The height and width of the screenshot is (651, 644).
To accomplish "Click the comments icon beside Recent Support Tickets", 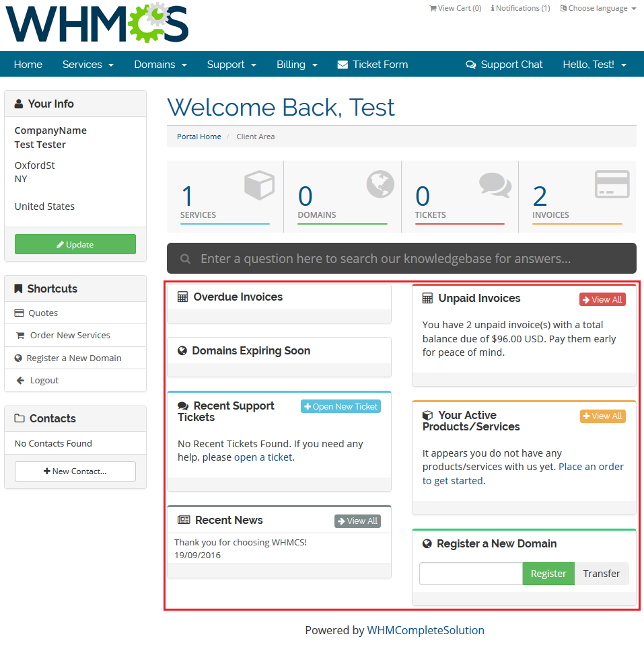I will pyautogui.click(x=183, y=406).
